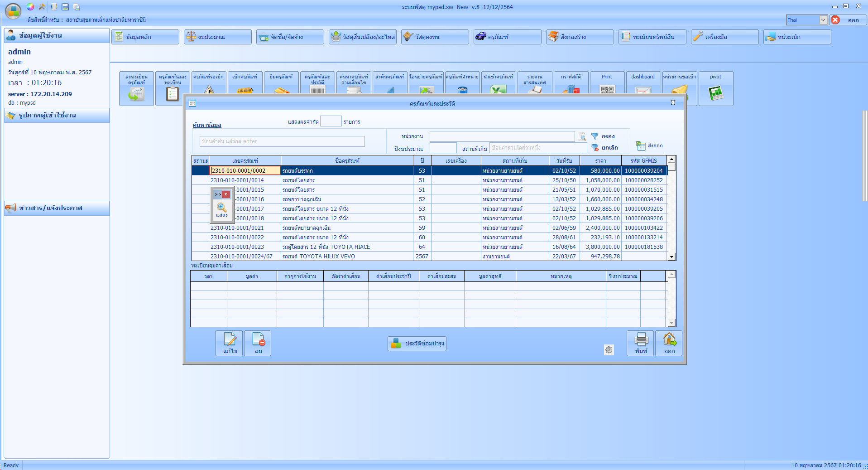Open the งบประมาณ main menu

tap(217, 37)
